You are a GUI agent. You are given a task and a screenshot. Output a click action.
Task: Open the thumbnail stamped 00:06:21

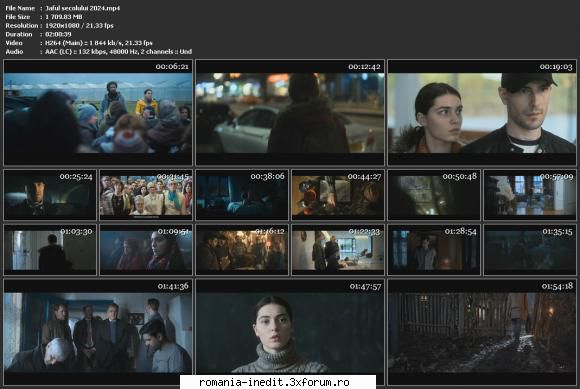coord(98,112)
